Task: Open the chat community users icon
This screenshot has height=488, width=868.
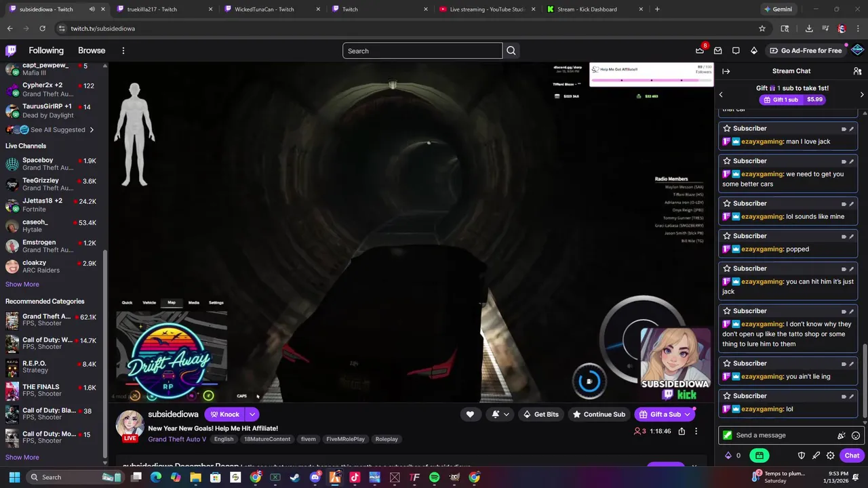Action: pos(857,71)
